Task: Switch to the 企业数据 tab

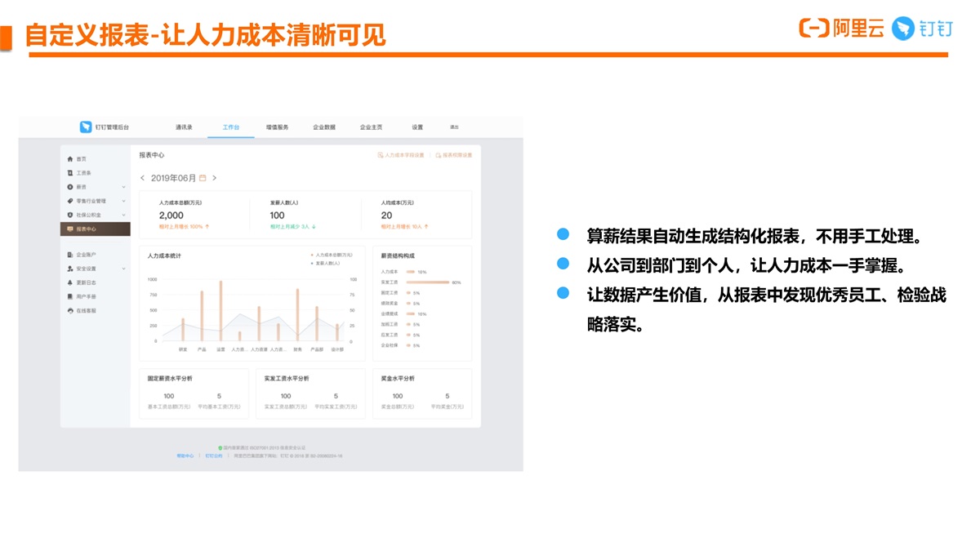Action: pos(324,127)
